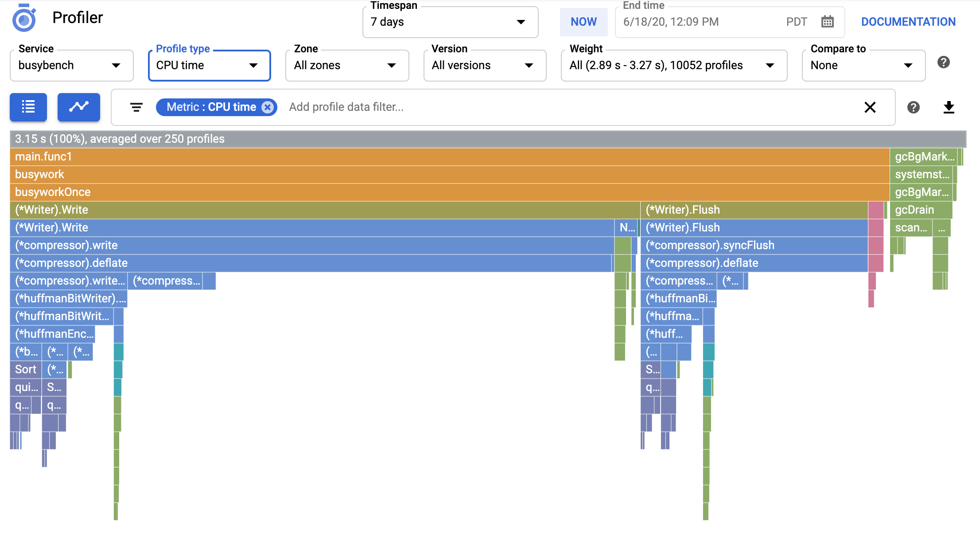Disable the active CPU time profile filter

(267, 106)
